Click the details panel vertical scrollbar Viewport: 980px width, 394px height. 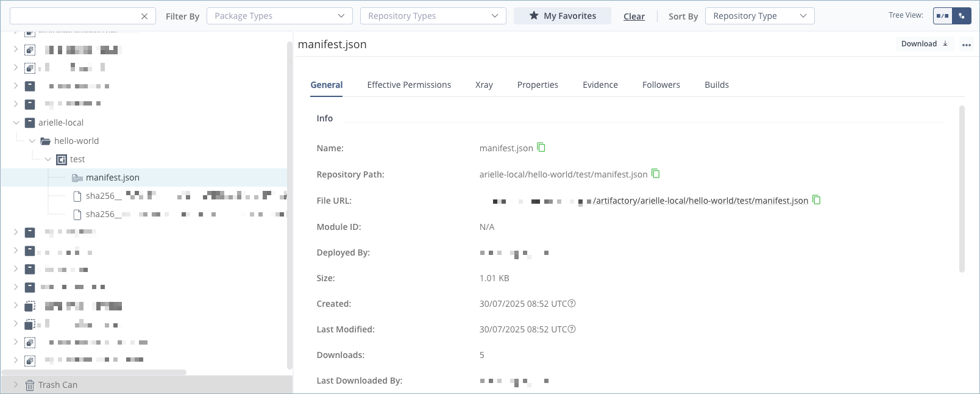(x=962, y=189)
